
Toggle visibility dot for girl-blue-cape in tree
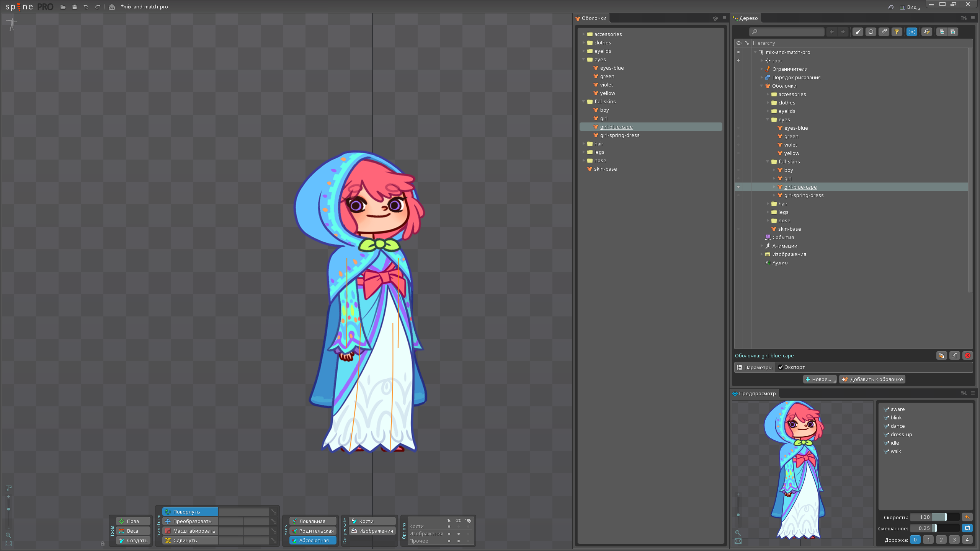coord(738,187)
